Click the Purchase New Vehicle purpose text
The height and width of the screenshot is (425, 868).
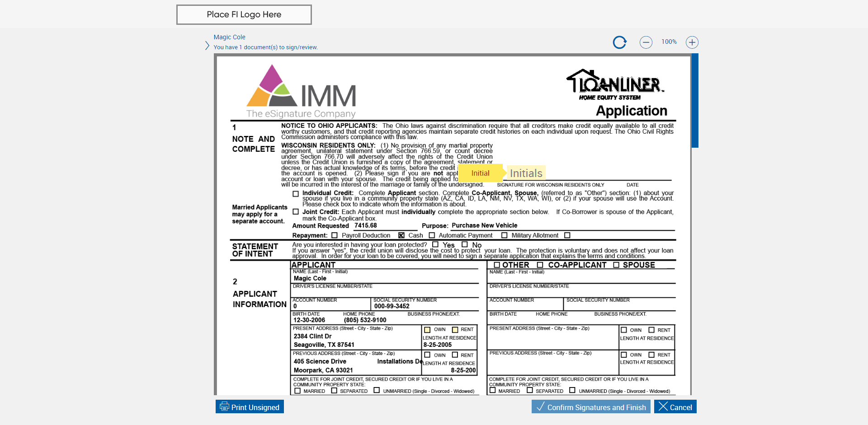pyautogui.click(x=485, y=225)
